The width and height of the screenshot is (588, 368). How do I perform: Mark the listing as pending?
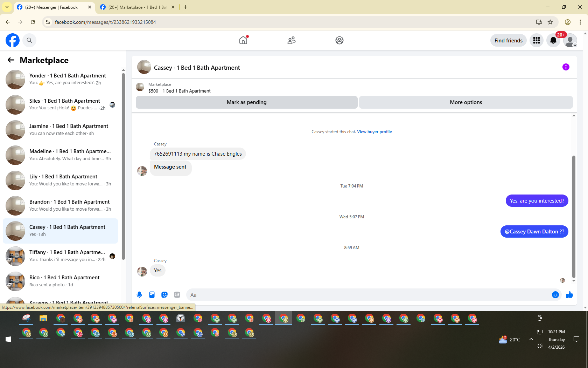247,102
